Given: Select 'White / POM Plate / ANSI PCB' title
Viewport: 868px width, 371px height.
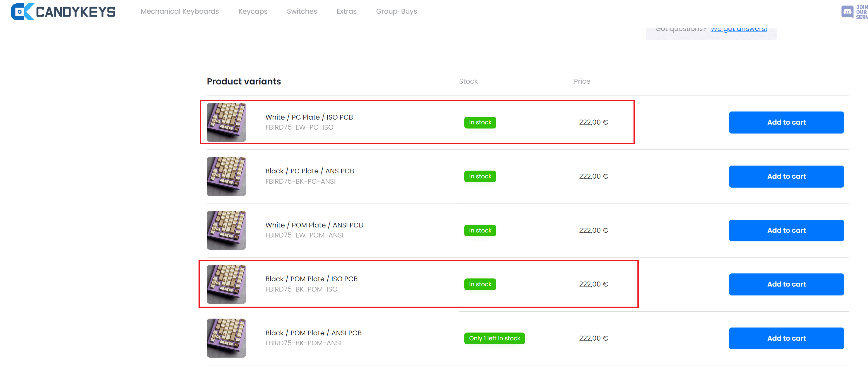Looking at the screenshot, I should pyautogui.click(x=314, y=225).
